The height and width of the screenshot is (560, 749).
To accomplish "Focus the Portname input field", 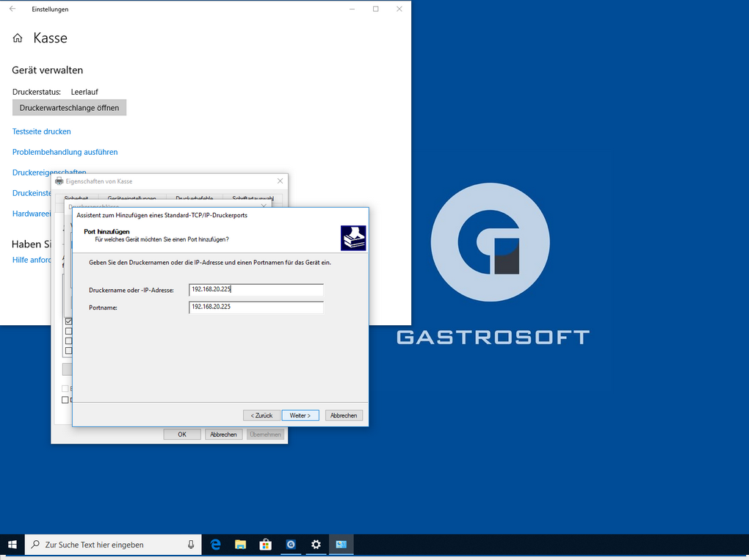I will click(x=256, y=308).
